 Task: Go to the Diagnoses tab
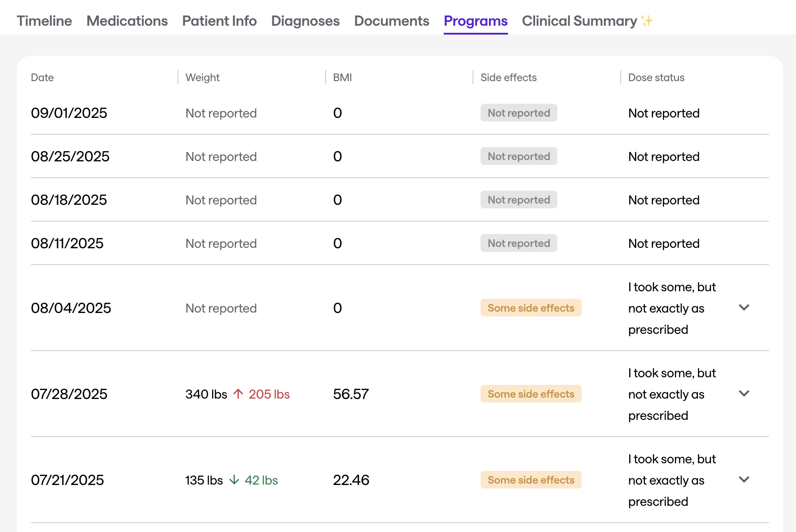(305, 21)
